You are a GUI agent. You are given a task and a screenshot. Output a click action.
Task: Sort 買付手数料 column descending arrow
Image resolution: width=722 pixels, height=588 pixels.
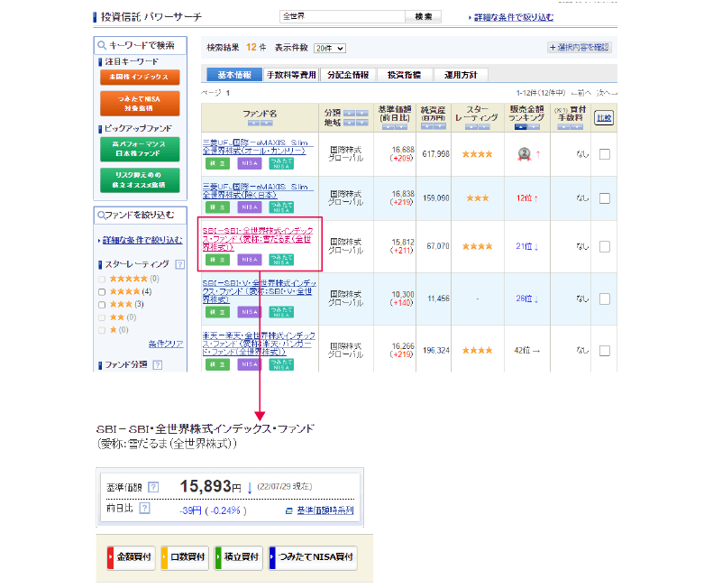coord(576,127)
